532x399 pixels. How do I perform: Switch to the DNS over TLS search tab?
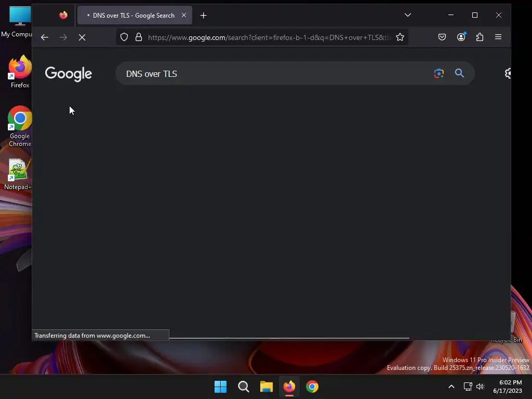point(135,15)
